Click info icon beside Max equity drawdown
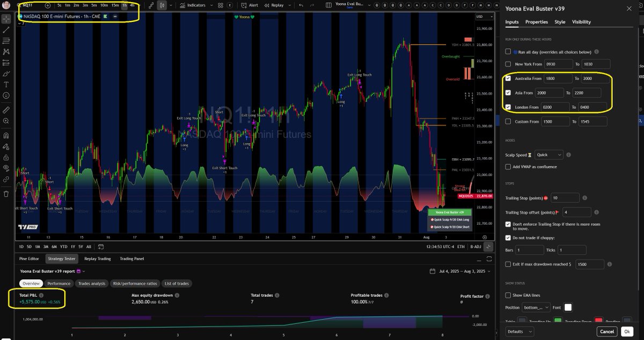The image size is (644, 340). point(177,295)
